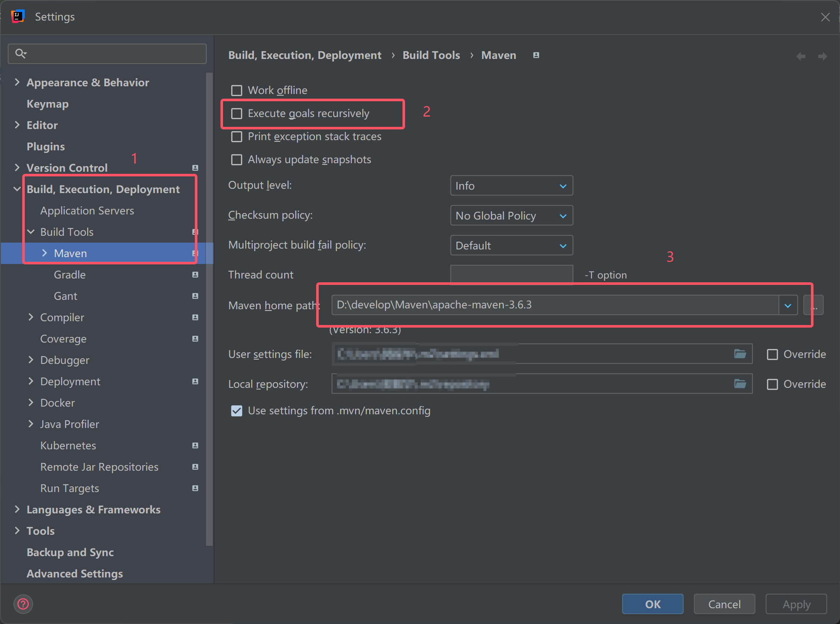Click the OK button
840x624 pixels.
pyautogui.click(x=652, y=604)
